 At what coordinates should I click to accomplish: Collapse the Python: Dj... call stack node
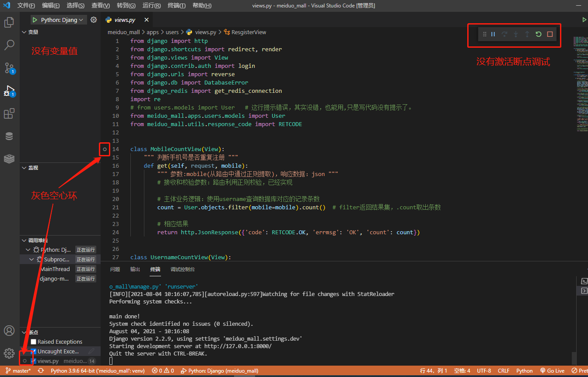click(28, 250)
